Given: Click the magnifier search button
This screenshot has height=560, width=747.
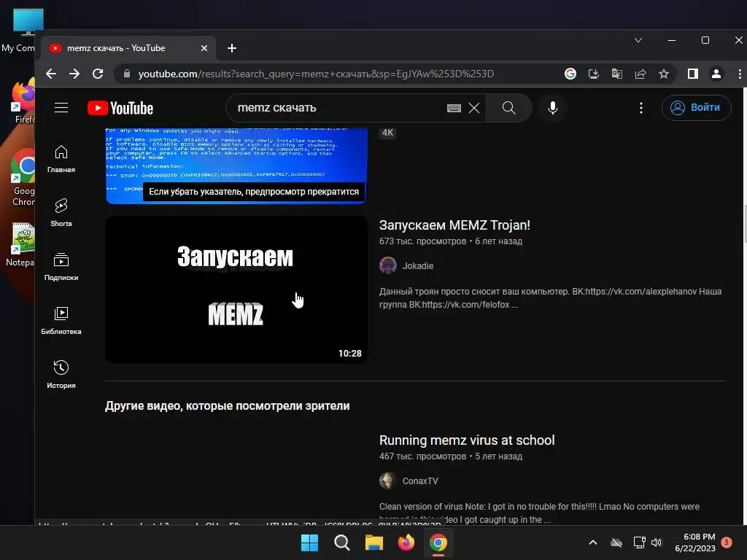Looking at the screenshot, I should (508, 108).
